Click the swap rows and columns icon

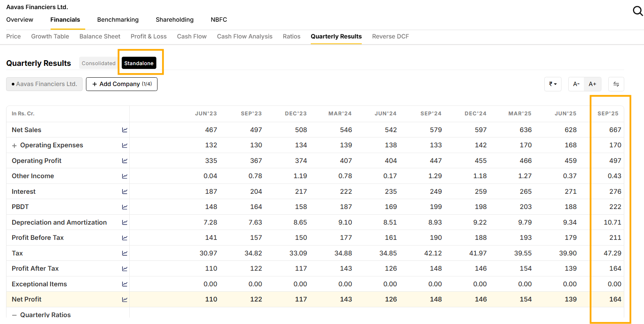pos(616,84)
